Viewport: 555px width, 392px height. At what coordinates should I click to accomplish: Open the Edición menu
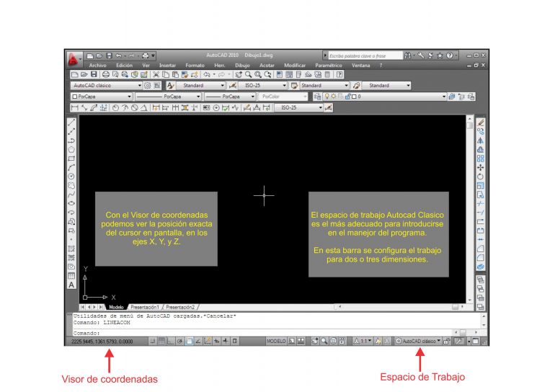tap(124, 66)
